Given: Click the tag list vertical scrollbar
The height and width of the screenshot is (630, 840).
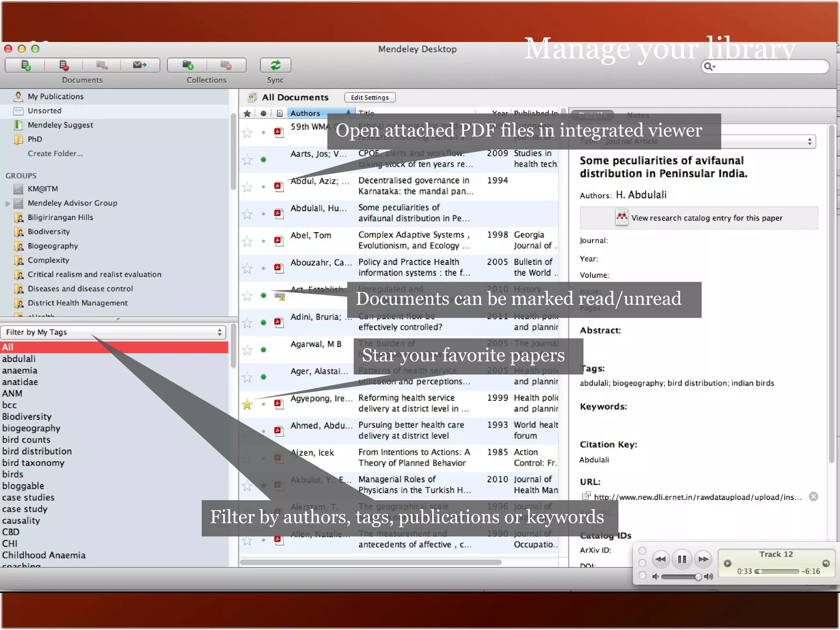Looking at the screenshot, I should [x=233, y=347].
